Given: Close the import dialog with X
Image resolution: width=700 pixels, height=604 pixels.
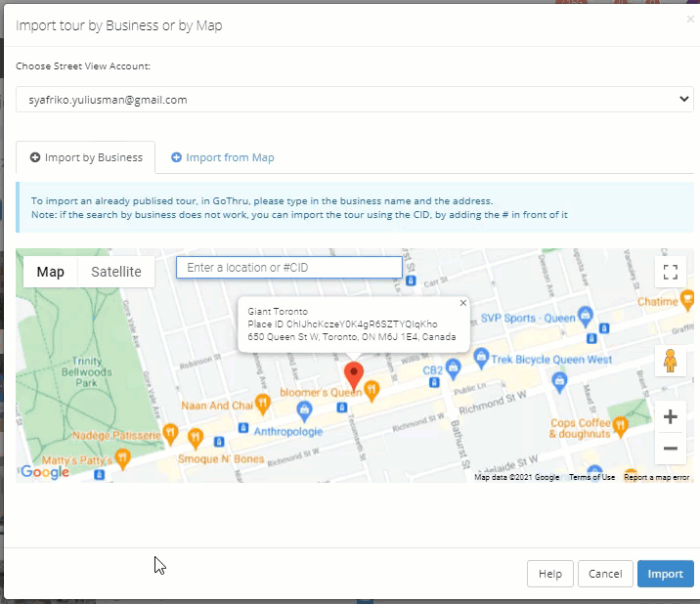Looking at the screenshot, I should click(x=690, y=20).
